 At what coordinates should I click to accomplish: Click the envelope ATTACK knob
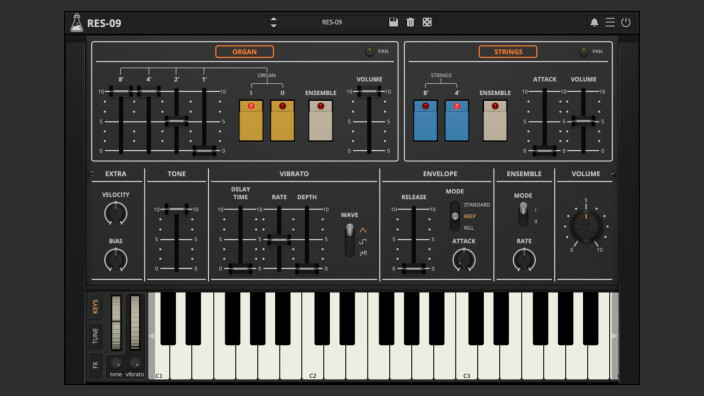tap(464, 260)
